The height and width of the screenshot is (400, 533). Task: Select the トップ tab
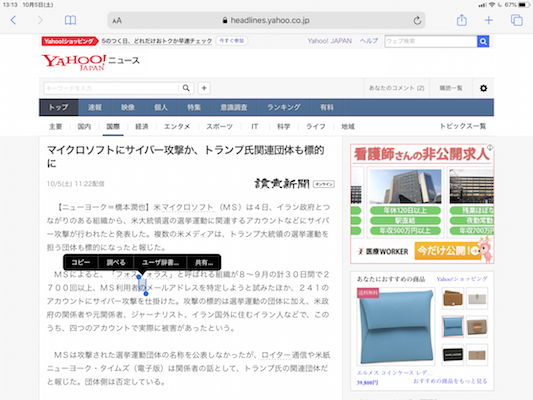point(58,107)
